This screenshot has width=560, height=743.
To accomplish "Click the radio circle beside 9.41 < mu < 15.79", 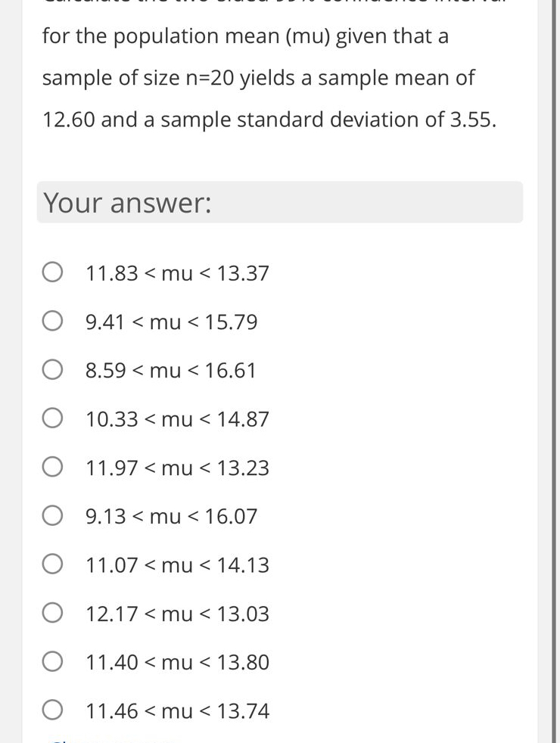I will pos(52,320).
